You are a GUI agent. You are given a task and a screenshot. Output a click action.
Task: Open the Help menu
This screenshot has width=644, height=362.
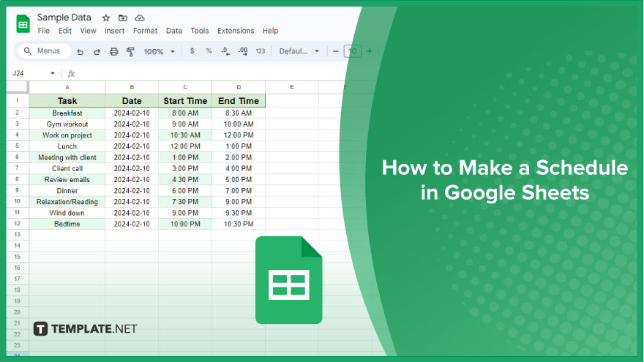270,31
